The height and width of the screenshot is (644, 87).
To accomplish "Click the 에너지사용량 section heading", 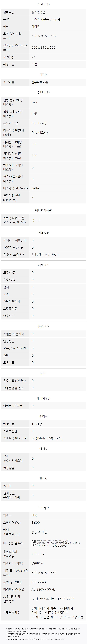I will (x=43, y=211).
